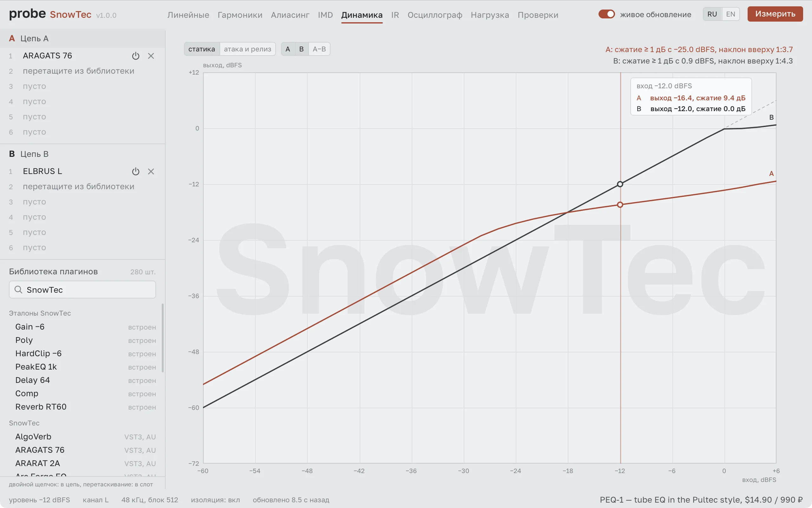Select PeakEQ 1k in the library
Screen dimensions: 812x508
(82, 367)
